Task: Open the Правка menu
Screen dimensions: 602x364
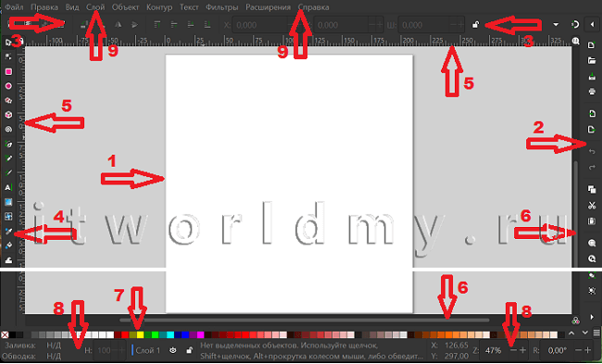Action: tap(44, 7)
